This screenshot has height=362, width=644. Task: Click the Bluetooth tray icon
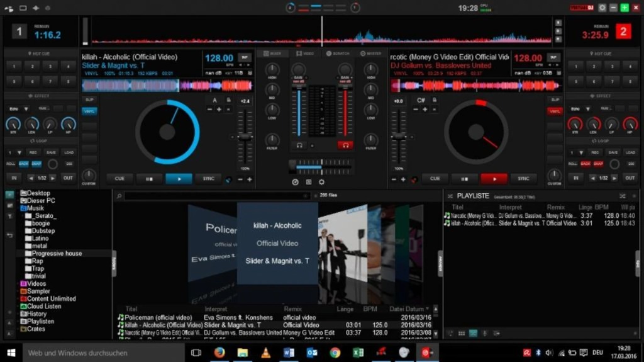click(x=538, y=353)
